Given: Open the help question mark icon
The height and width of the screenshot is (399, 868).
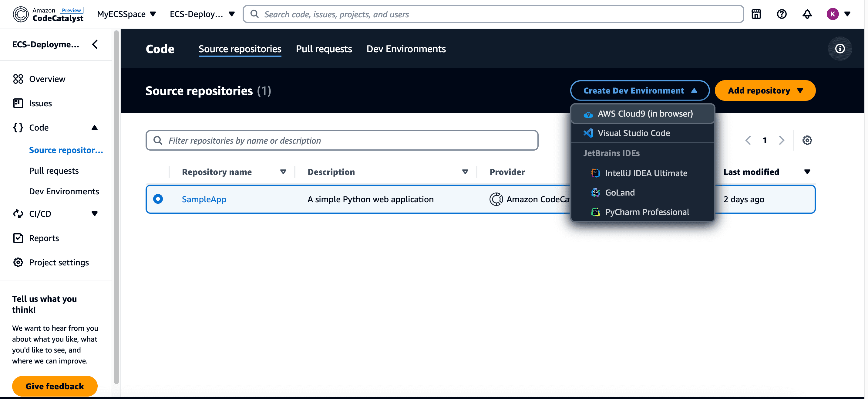Looking at the screenshot, I should pyautogui.click(x=782, y=14).
